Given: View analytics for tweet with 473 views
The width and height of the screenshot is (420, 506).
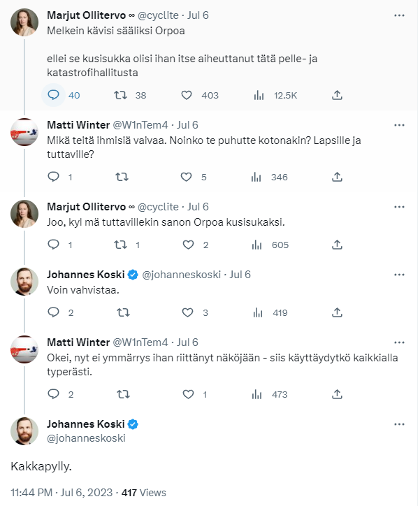Looking at the screenshot, I should (x=257, y=394).
